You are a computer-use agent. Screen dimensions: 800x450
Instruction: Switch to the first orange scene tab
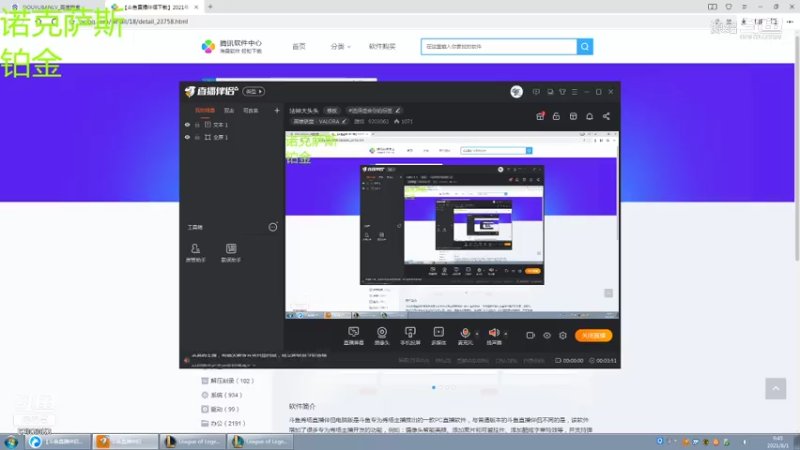tap(205, 110)
